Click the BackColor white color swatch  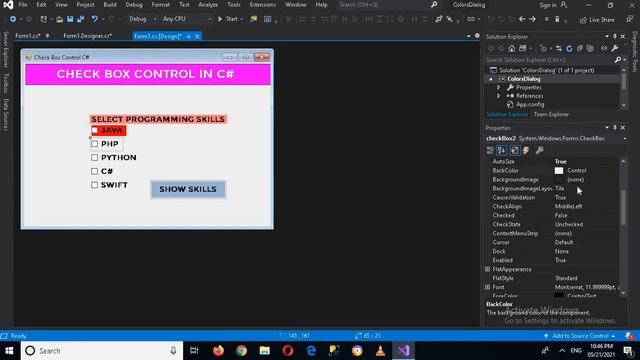point(559,171)
